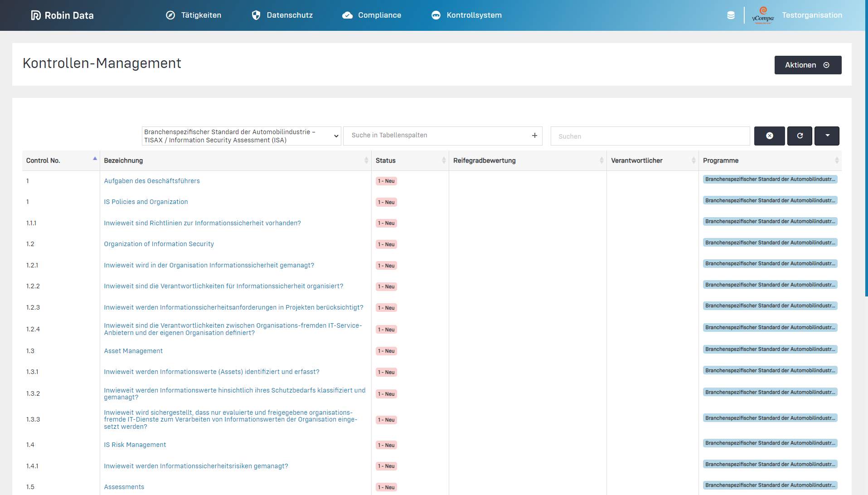This screenshot has height=495, width=868.
Task: Click the Suchen search field
Action: tap(650, 136)
